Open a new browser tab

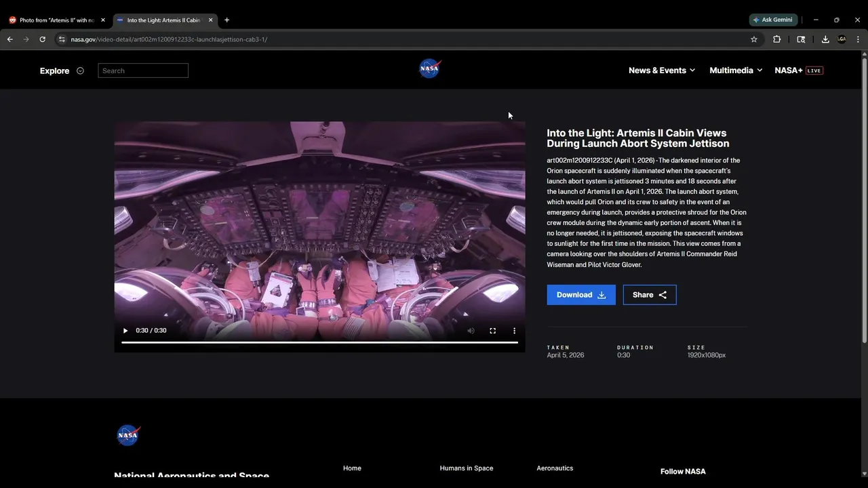[226, 20]
